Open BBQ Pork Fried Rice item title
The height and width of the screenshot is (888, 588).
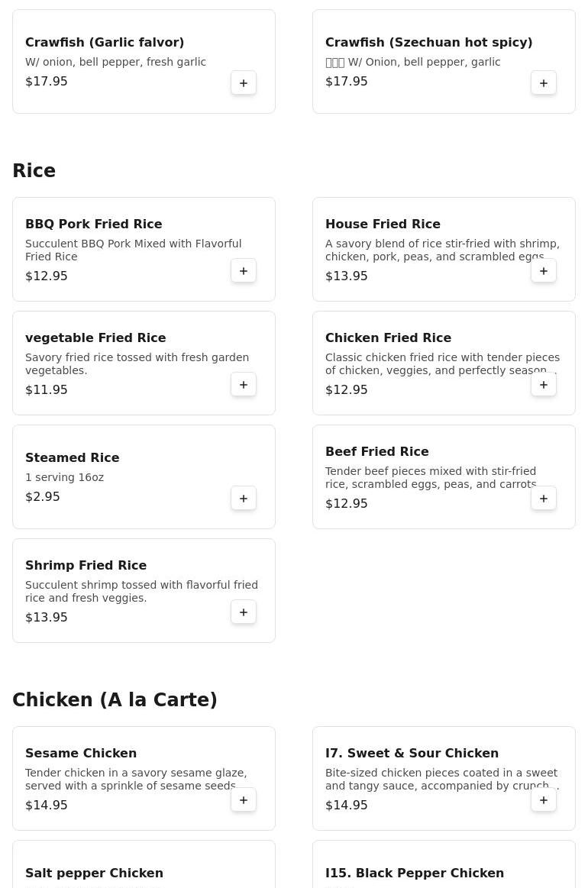93,224
